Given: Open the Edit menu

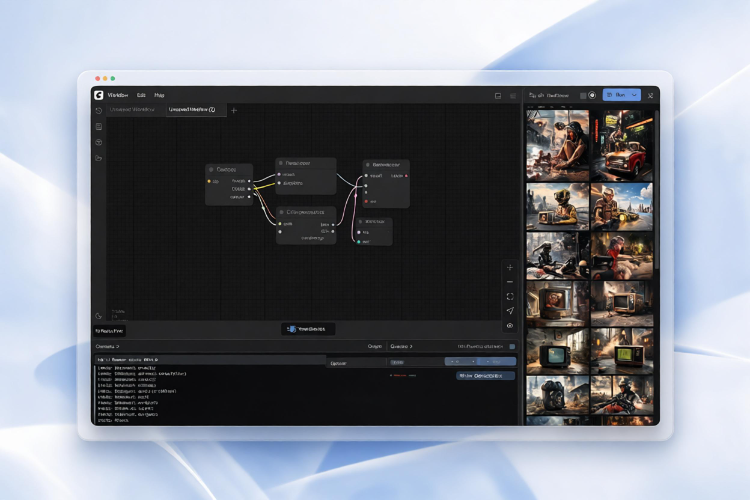Looking at the screenshot, I should pos(141,95).
